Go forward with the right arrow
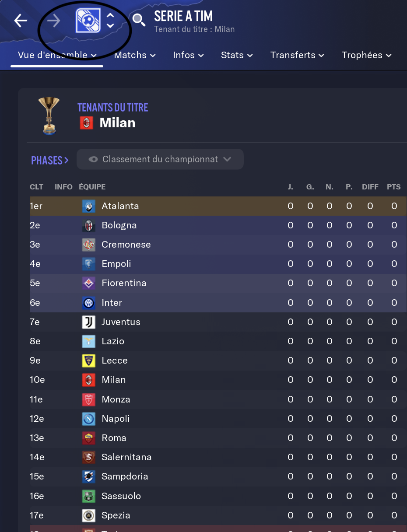Viewport: 407px width, 532px height. click(x=53, y=21)
